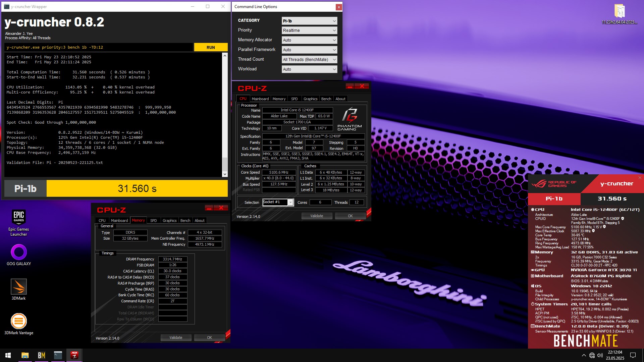644x362 pixels.
Task: Open the Thread Count dropdown
Action: click(309, 59)
